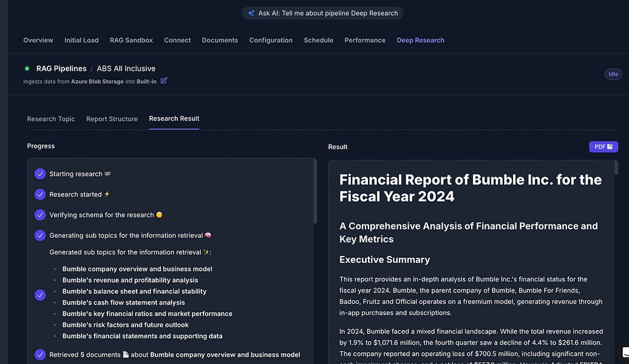The width and height of the screenshot is (629, 364).
Task: Open the Initial Load tab
Action: tap(81, 40)
